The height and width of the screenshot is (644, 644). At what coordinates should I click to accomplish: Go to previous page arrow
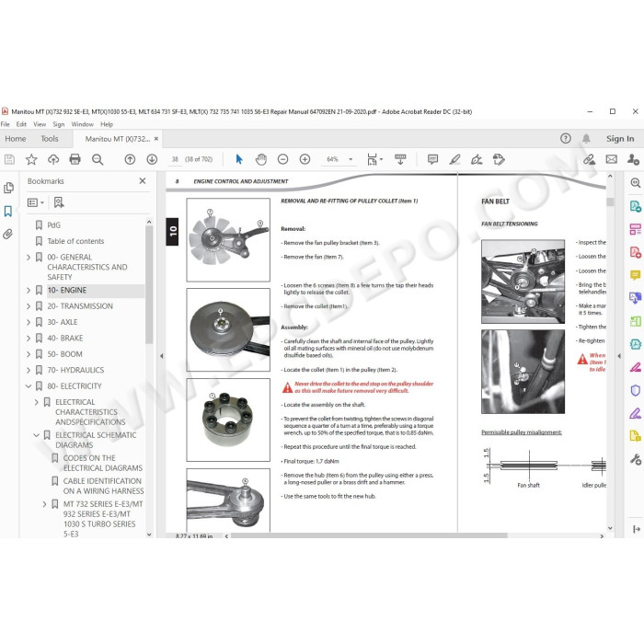click(130, 159)
